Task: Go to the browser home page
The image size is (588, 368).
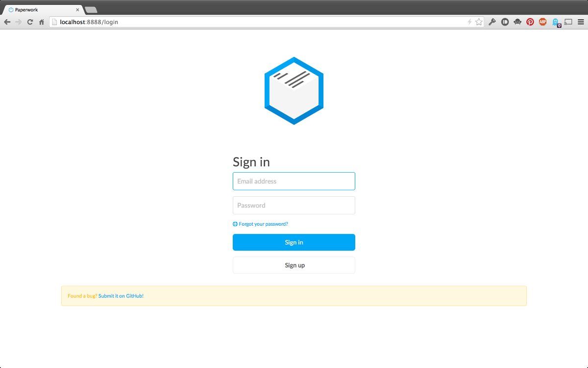Action: (x=42, y=22)
